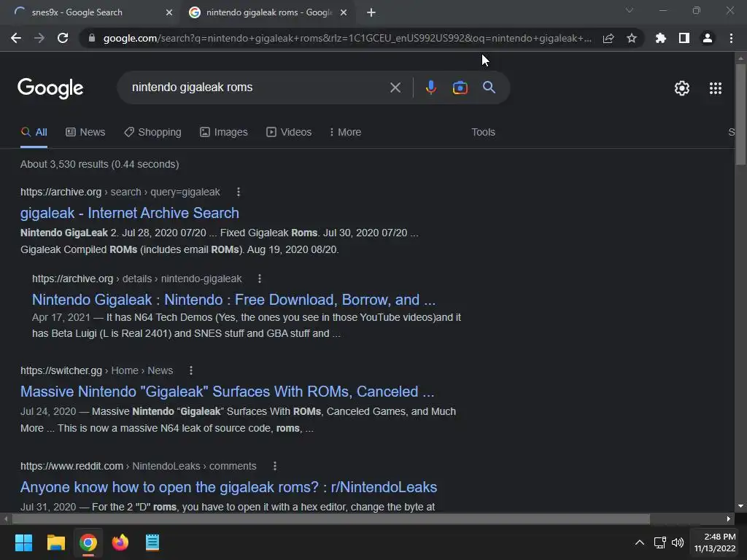The image size is (747, 560).
Task: Click the reddit.com NintendoLeaks breadcrumb
Action: [138, 466]
